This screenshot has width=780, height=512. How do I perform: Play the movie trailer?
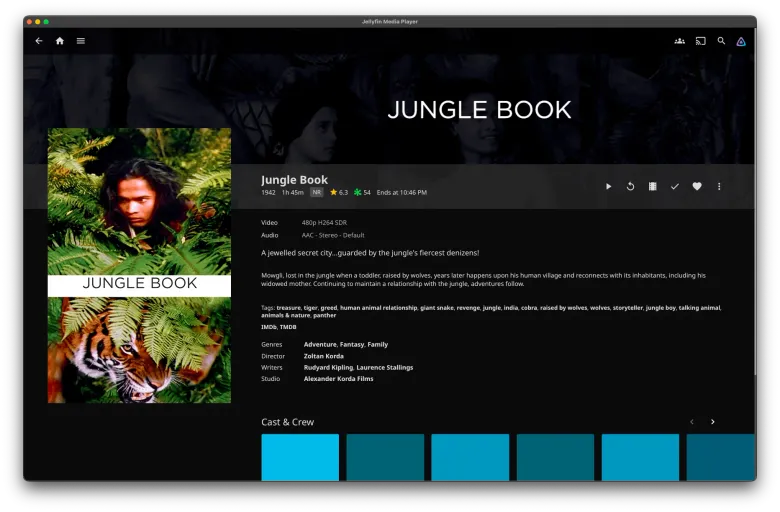point(653,186)
